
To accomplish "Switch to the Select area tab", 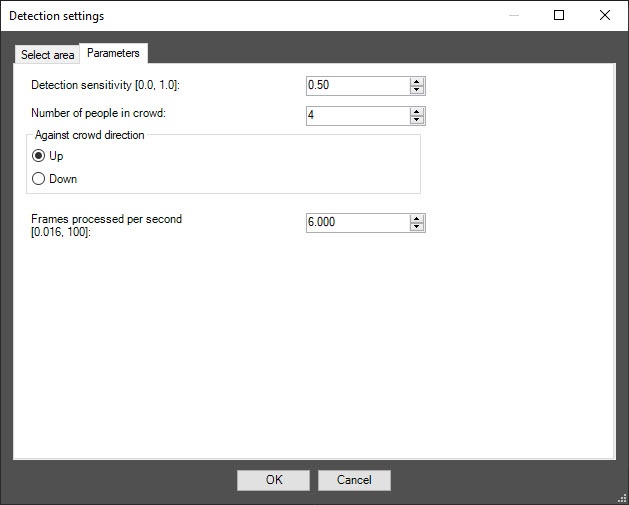I will pyautogui.click(x=47, y=55).
